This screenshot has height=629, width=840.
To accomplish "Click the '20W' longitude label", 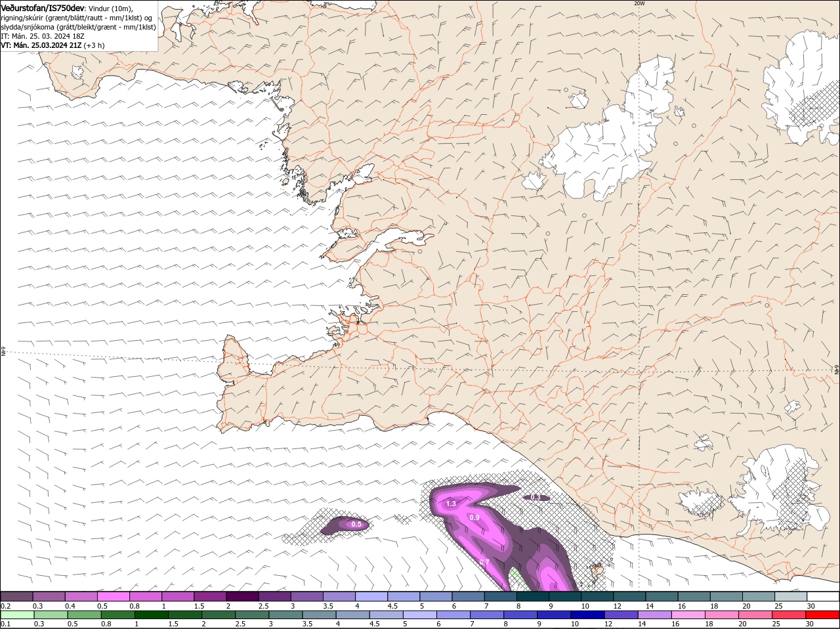I will coord(639,3).
